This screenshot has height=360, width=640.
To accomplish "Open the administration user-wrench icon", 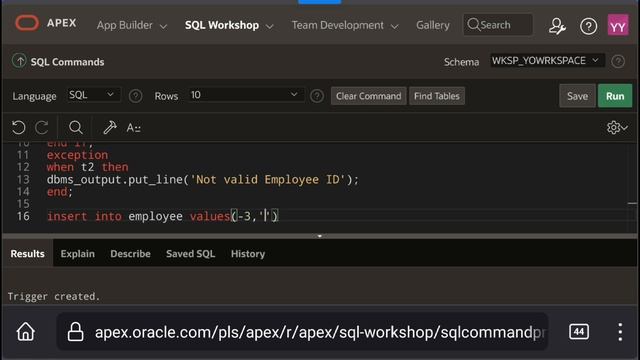I will pyautogui.click(x=557, y=26).
